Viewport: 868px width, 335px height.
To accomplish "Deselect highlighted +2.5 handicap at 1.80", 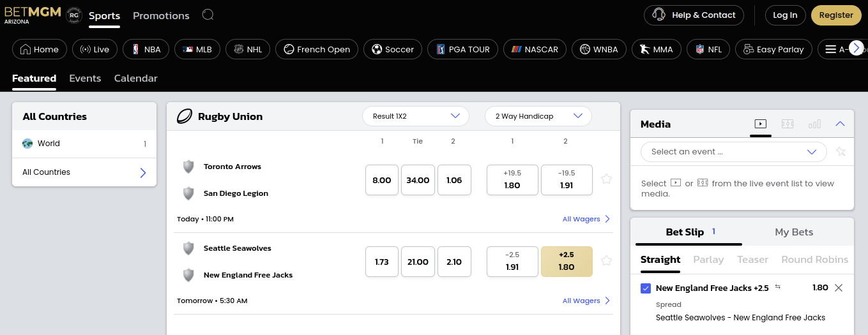I will pyautogui.click(x=567, y=262).
